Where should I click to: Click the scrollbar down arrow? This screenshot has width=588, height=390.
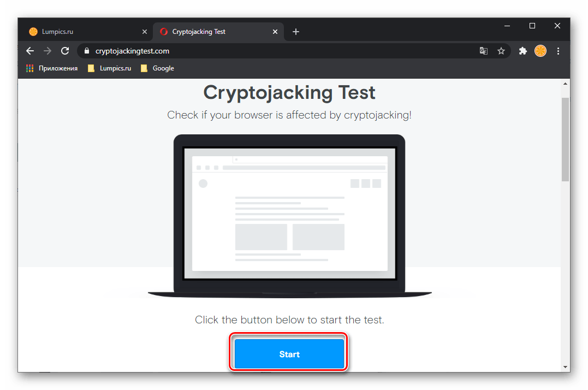(565, 367)
